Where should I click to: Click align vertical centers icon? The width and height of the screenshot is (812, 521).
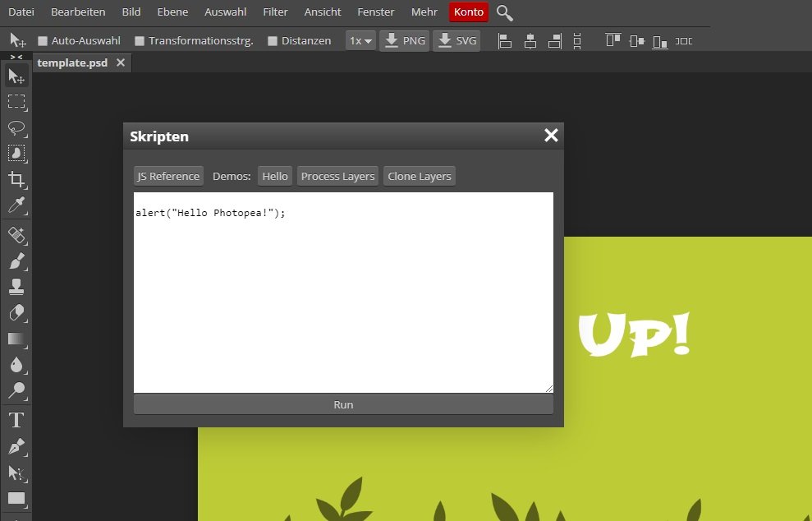click(x=636, y=41)
